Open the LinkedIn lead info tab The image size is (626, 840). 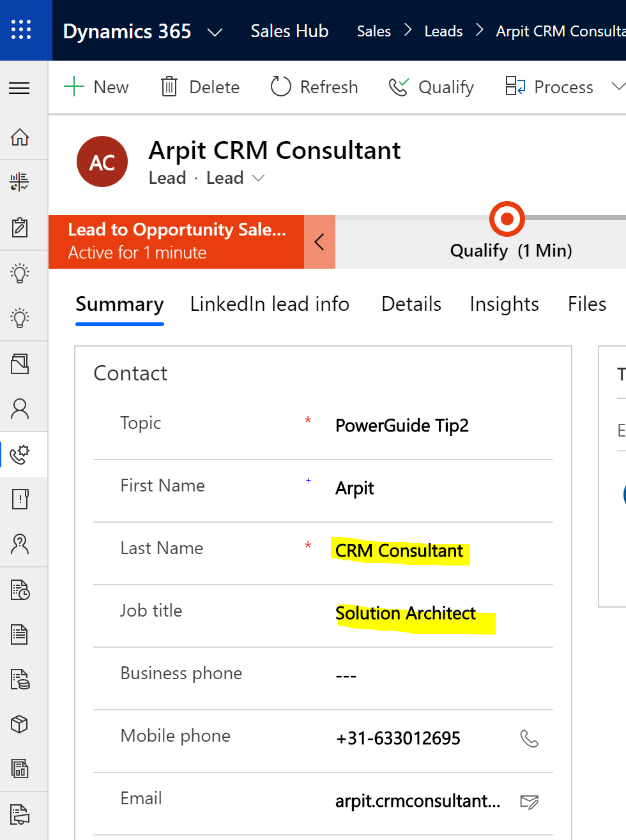click(270, 304)
